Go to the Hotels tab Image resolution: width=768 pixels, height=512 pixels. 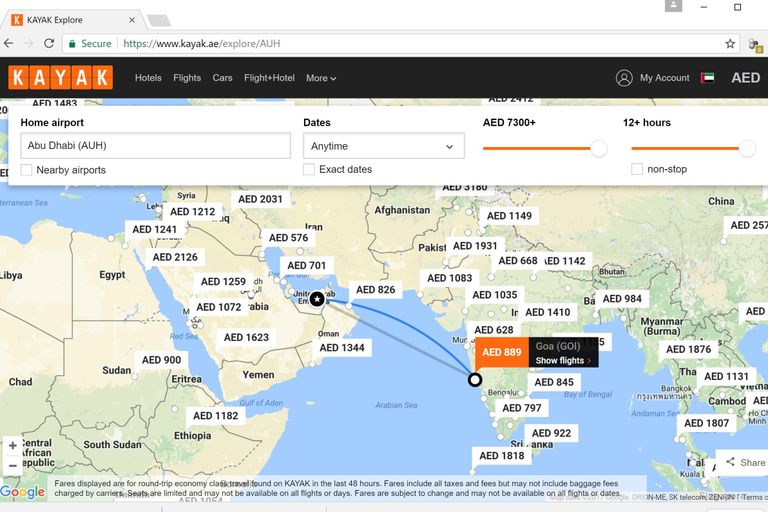[x=148, y=78]
